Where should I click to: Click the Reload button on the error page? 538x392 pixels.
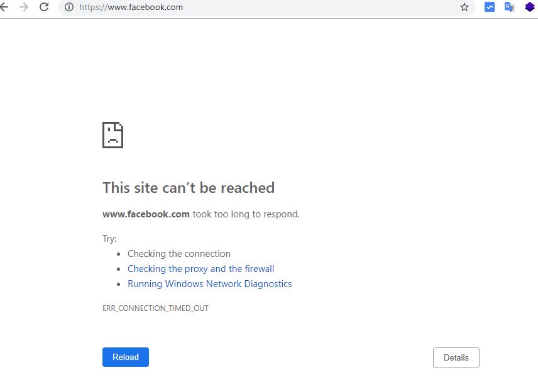(125, 357)
